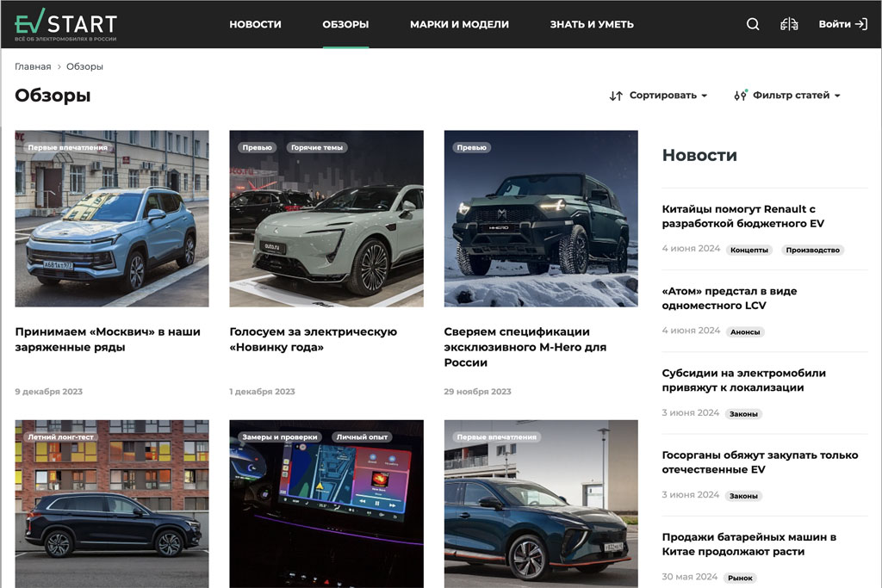
Task: Click the Войти login button
Action: (842, 24)
